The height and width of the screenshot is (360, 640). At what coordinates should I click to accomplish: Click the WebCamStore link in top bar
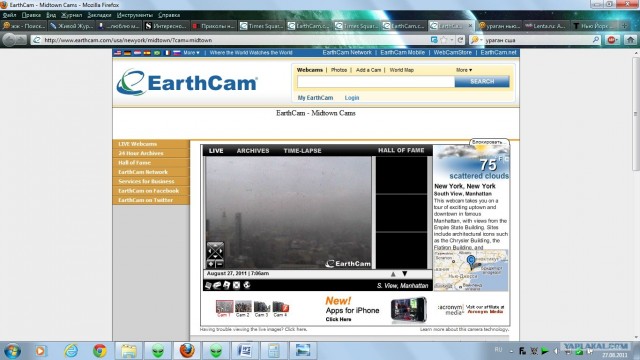pos(453,53)
